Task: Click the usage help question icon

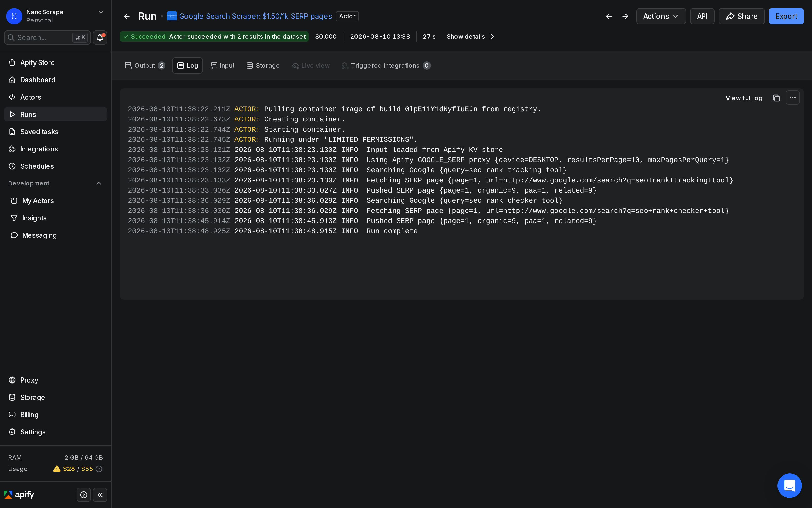Action: [x=99, y=469]
